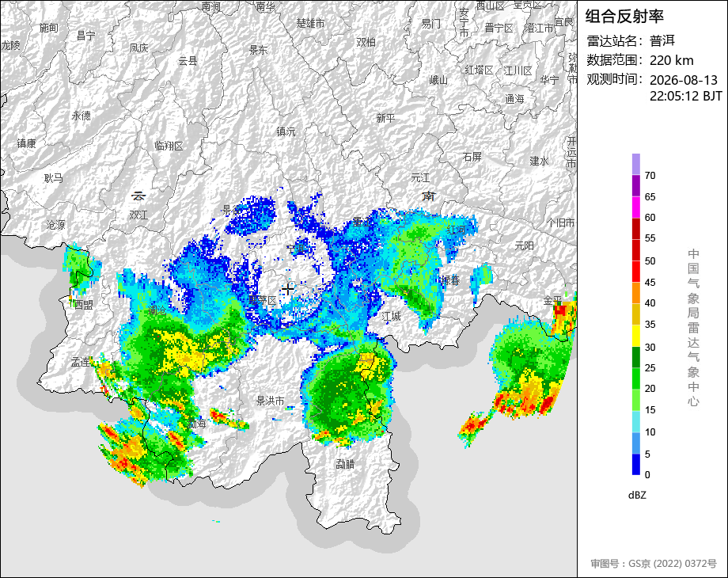The height and width of the screenshot is (578, 728).
Task: Select the red 50 dBZ legend color
Action: (x=636, y=250)
